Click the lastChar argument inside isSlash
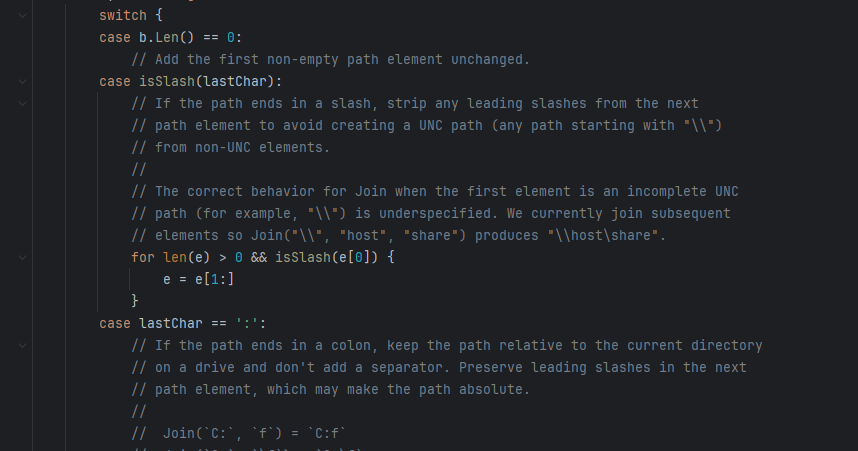 click(x=235, y=82)
